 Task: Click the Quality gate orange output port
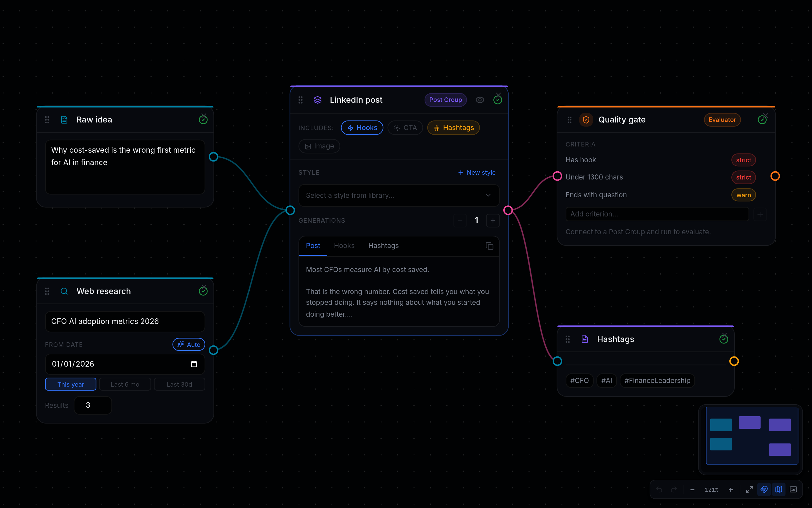pos(775,176)
